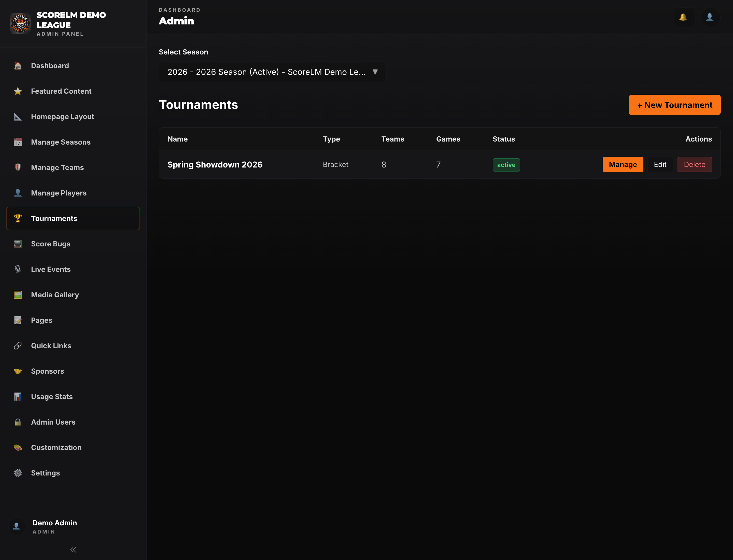Click the Tournaments trophy icon

18,218
